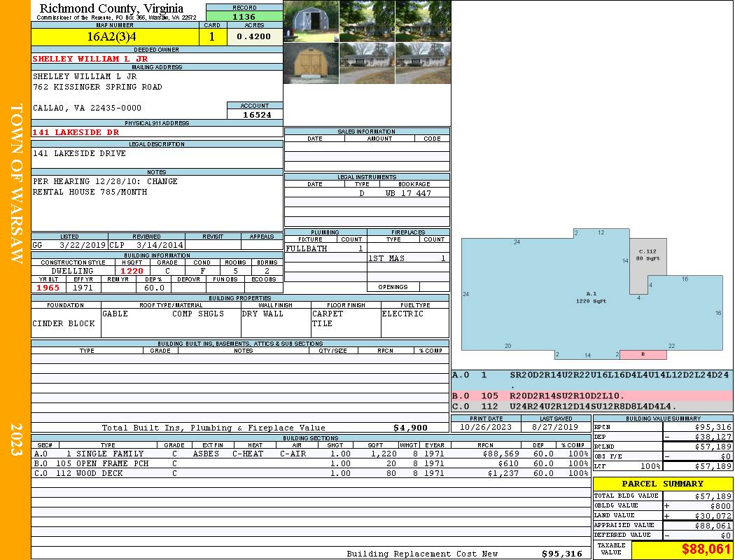The width and height of the screenshot is (735, 560).
Task: Click the pink B porch section in sketch
Action: coord(643,355)
